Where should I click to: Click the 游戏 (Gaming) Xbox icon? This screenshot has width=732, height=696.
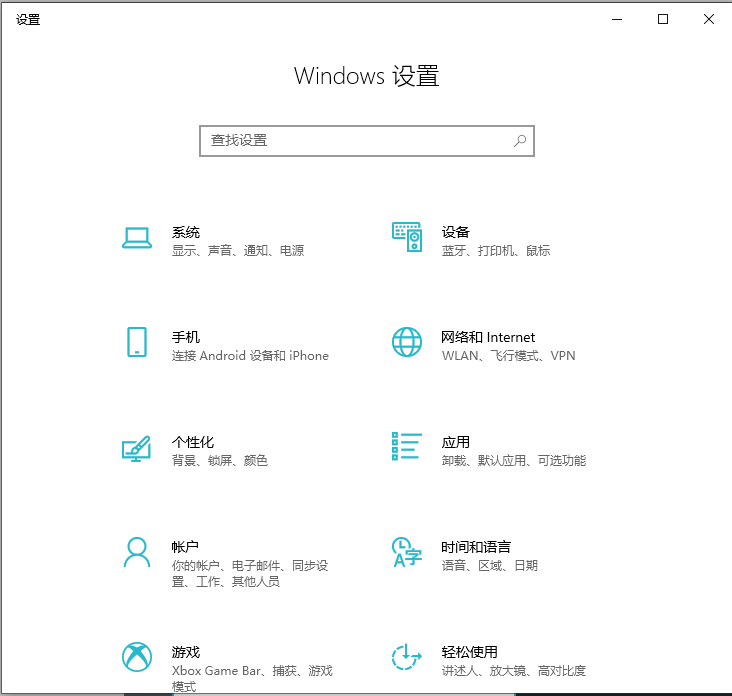(136, 657)
